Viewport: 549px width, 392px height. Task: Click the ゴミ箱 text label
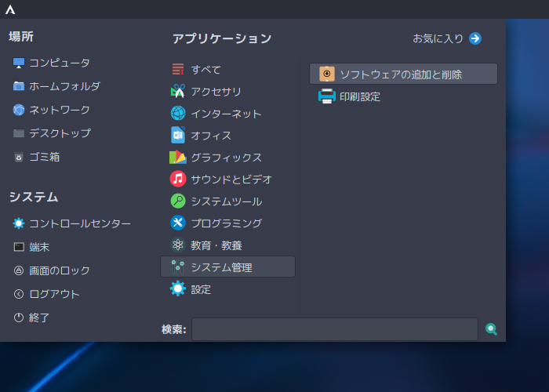(x=45, y=157)
